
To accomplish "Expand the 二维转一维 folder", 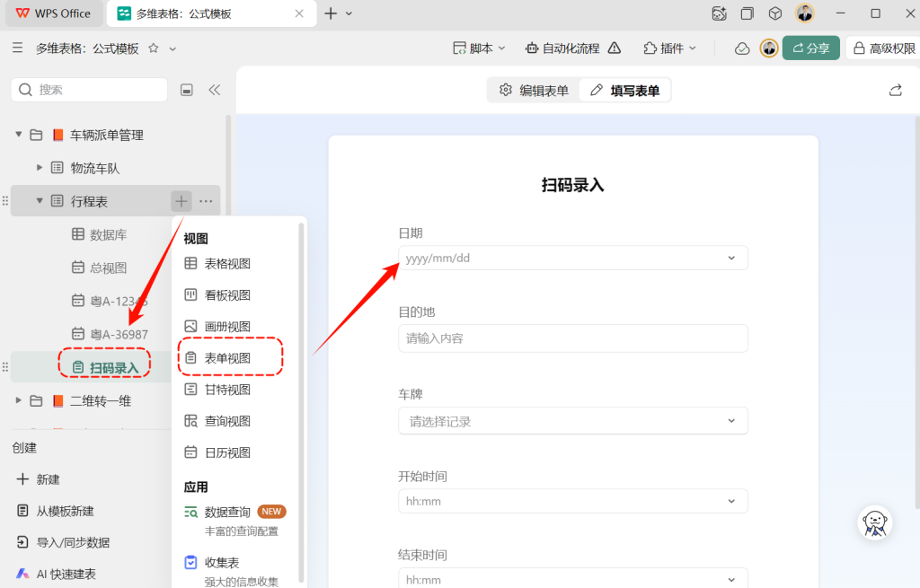I will (19, 400).
